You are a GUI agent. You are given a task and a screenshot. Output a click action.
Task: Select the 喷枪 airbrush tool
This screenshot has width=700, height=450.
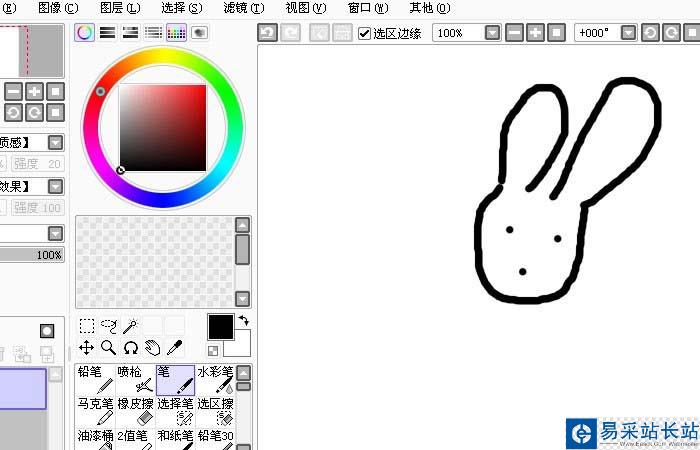[136, 380]
